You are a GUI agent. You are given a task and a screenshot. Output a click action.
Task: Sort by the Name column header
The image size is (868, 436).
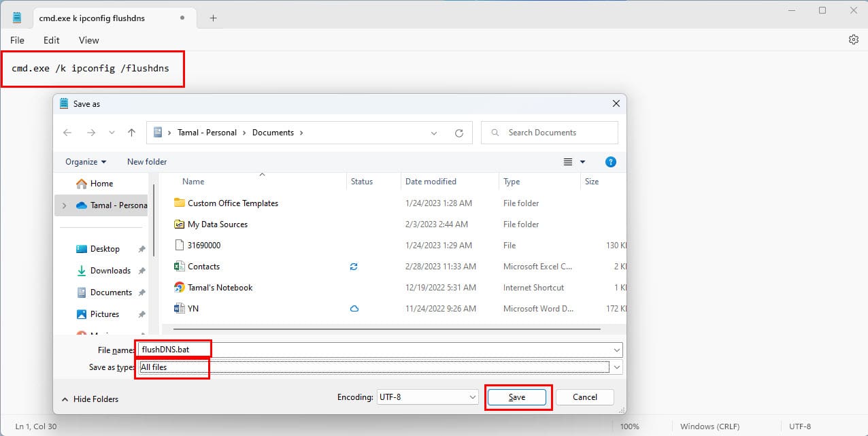(193, 182)
